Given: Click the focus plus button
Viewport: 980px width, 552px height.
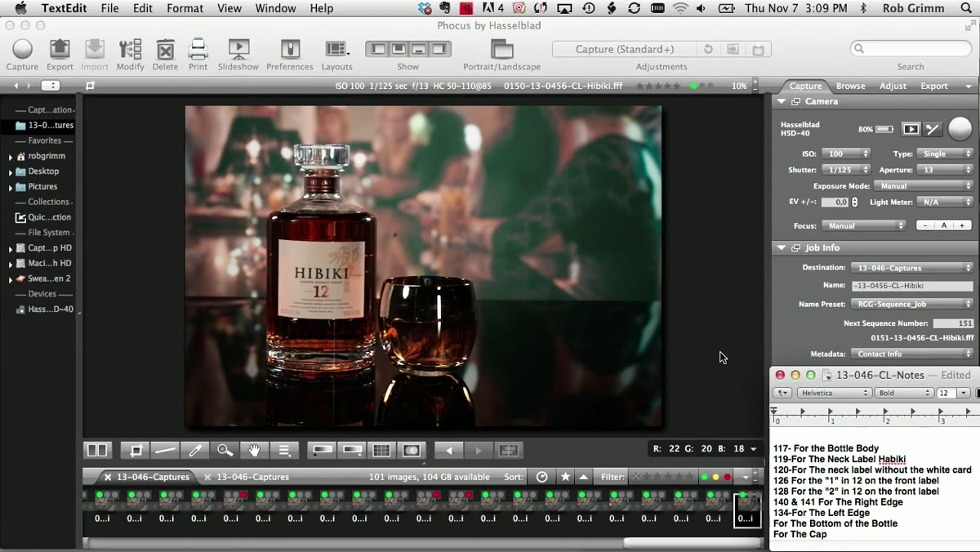Looking at the screenshot, I should (x=962, y=225).
